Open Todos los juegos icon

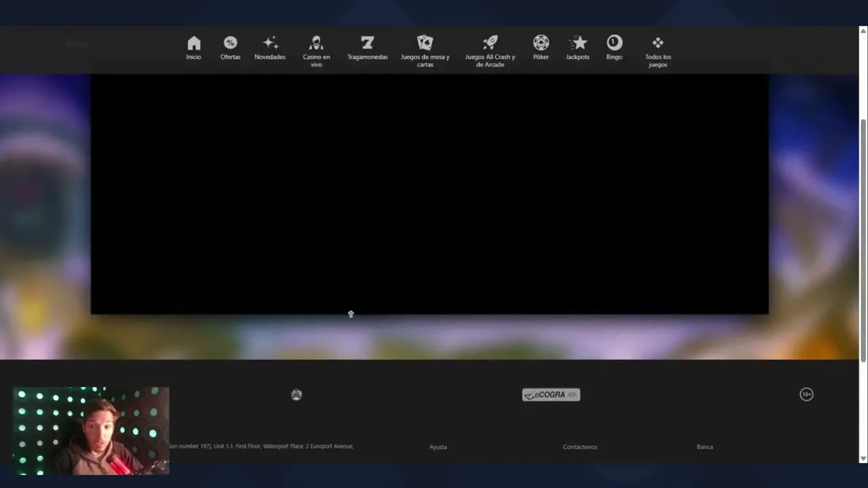[658, 43]
